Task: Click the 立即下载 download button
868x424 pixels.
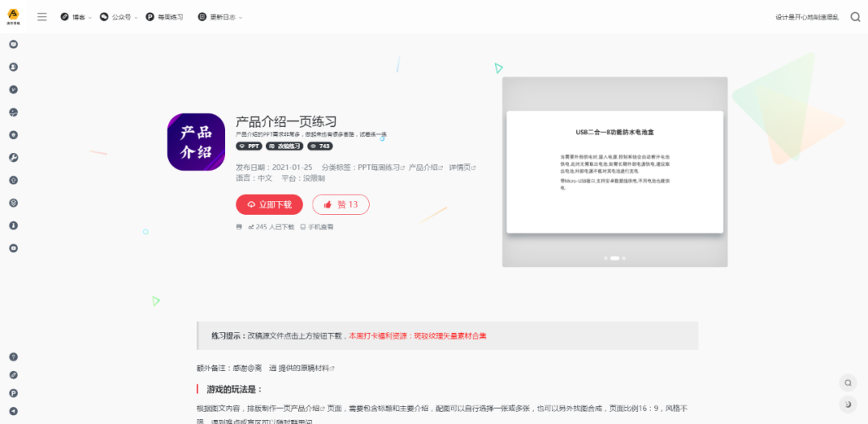Action: click(x=269, y=204)
